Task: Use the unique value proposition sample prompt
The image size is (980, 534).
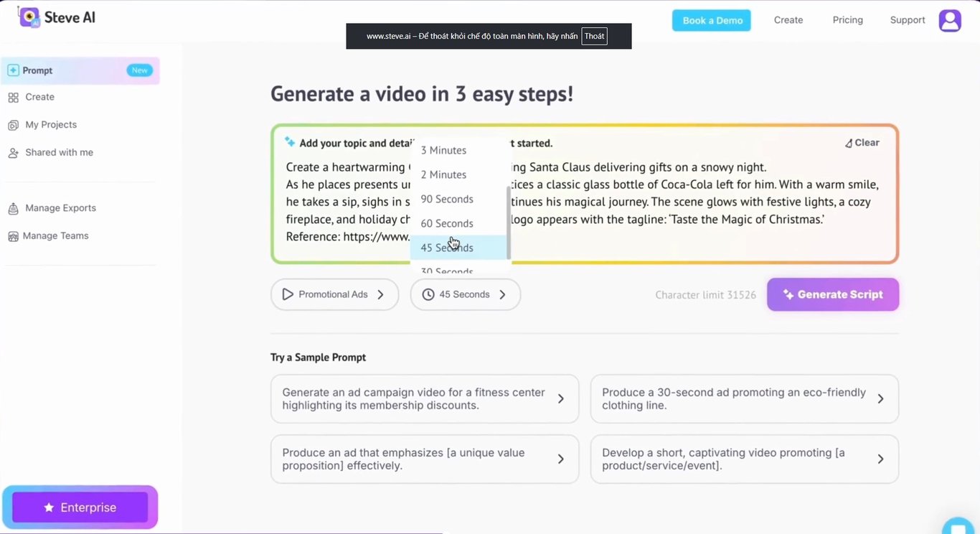Action: [x=425, y=459]
